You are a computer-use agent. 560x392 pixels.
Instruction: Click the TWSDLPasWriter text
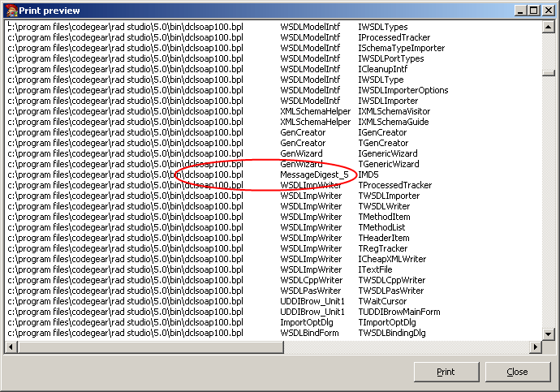click(x=391, y=291)
